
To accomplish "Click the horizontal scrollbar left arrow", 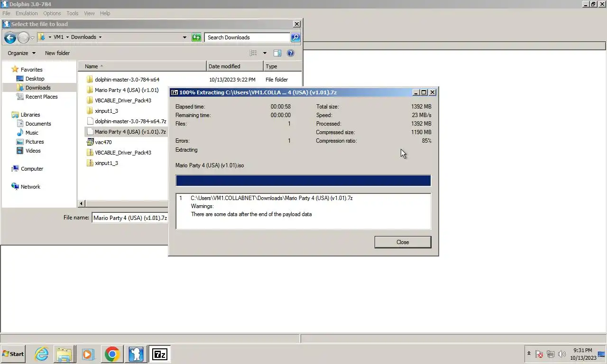I will (x=82, y=203).
